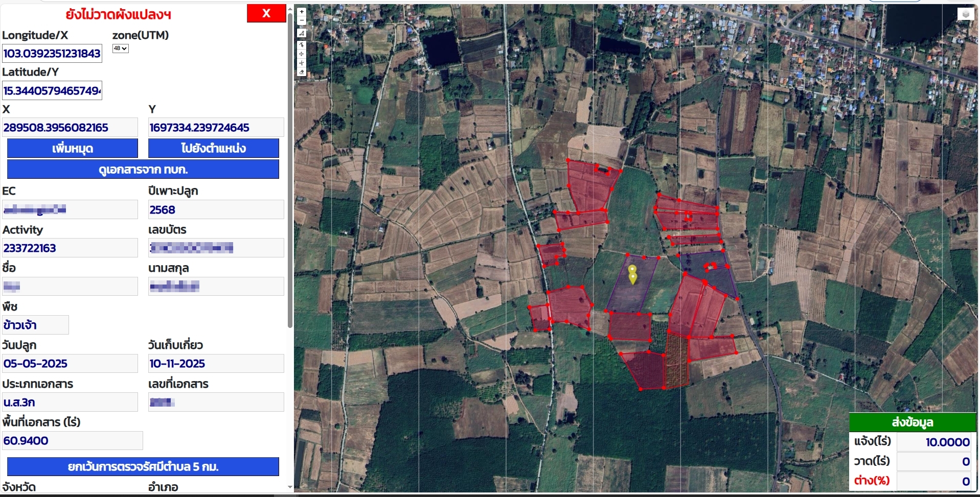This screenshot has width=980, height=497.
Task: Click the Latitude/Y input field
Action: pyautogui.click(x=52, y=91)
